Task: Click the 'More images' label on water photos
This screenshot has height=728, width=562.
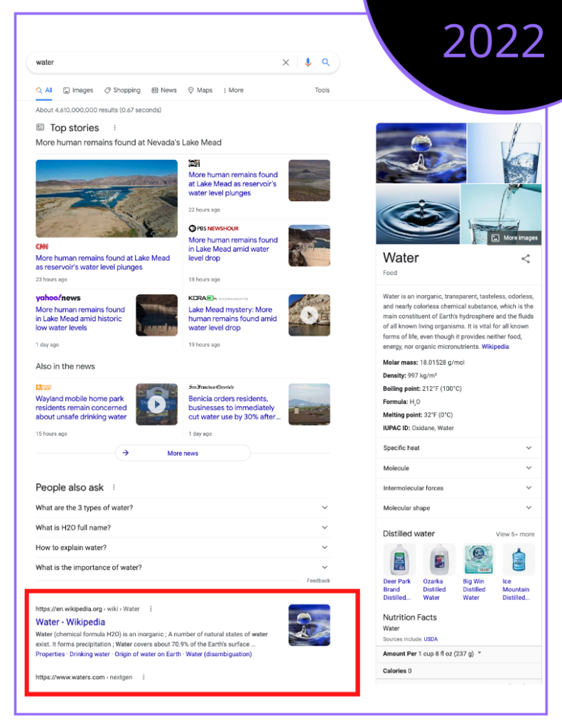Action: click(x=520, y=237)
